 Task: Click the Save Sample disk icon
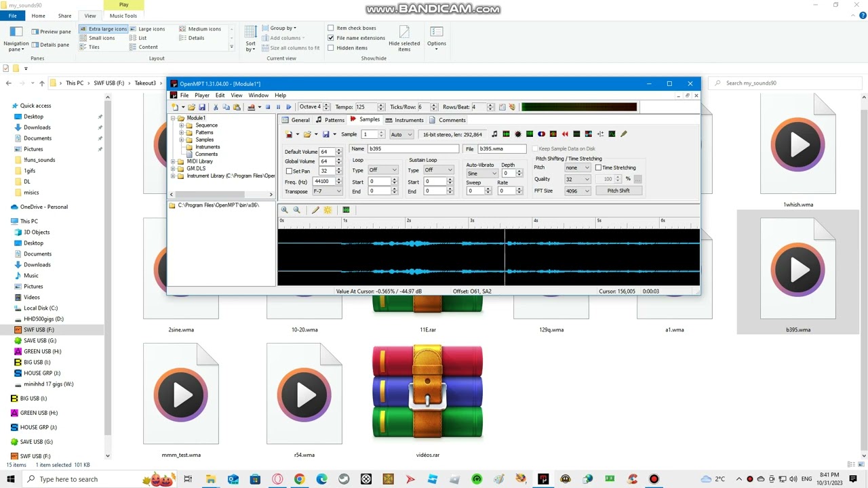(326, 134)
